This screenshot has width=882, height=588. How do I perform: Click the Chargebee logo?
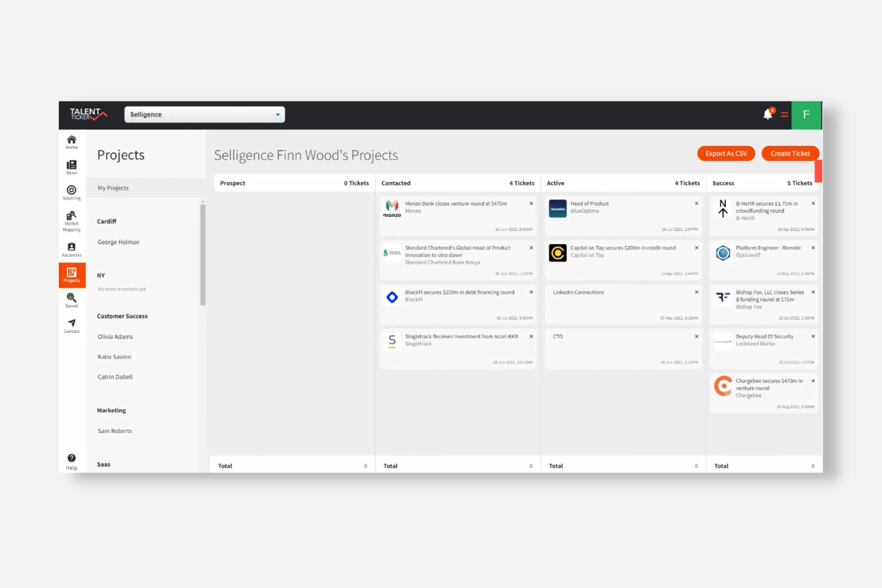(x=723, y=386)
